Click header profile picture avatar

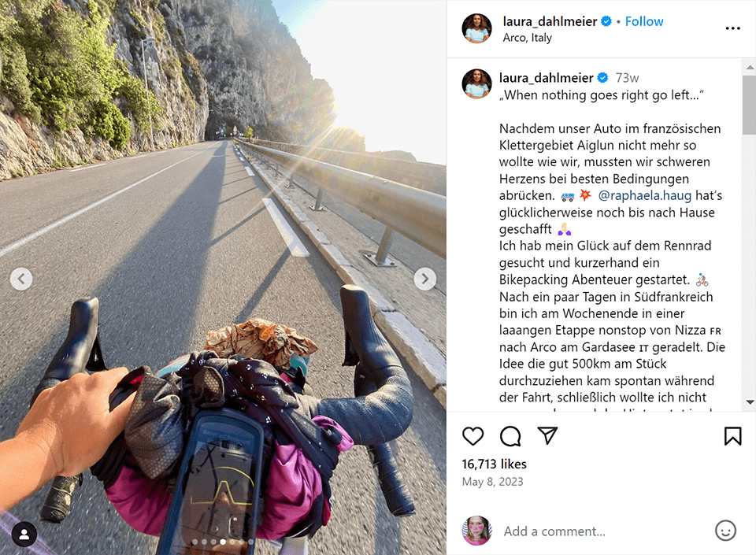point(476,28)
